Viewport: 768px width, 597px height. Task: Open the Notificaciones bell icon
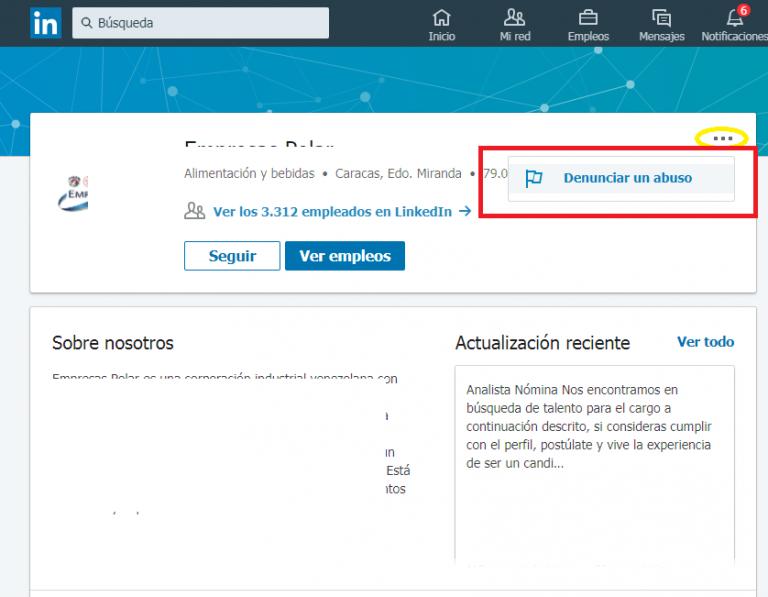coord(735,18)
